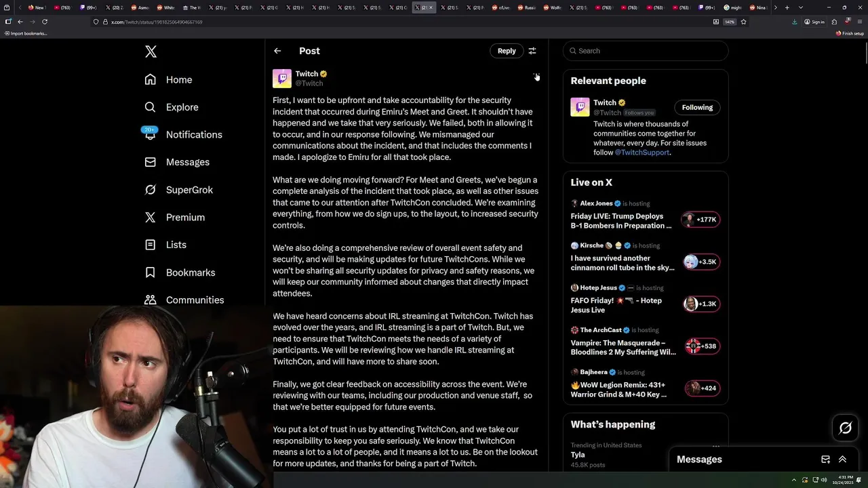This screenshot has height=488, width=868.
Task: Open the Lists icon in sidebar
Action: 150,245
